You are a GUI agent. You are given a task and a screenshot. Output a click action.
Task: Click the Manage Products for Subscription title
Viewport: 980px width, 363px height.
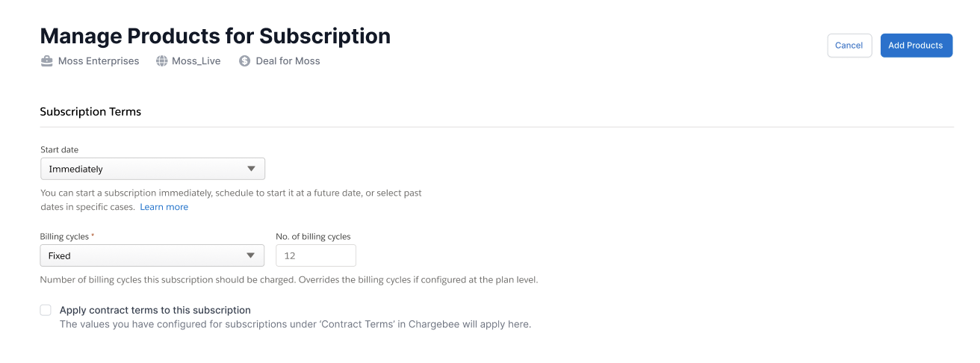215,36
